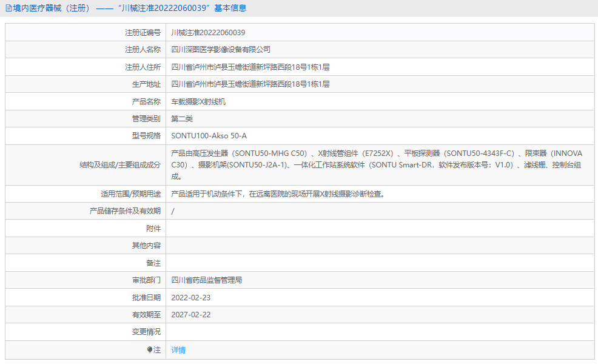Select registration number 川械注准20222060039 cell value
The height and width of the screenshot is (364, 598).
tap(208, 32)
